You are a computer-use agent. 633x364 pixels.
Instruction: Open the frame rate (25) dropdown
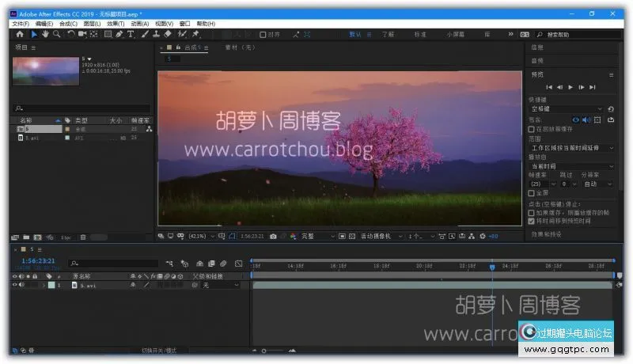coord(543,184)
